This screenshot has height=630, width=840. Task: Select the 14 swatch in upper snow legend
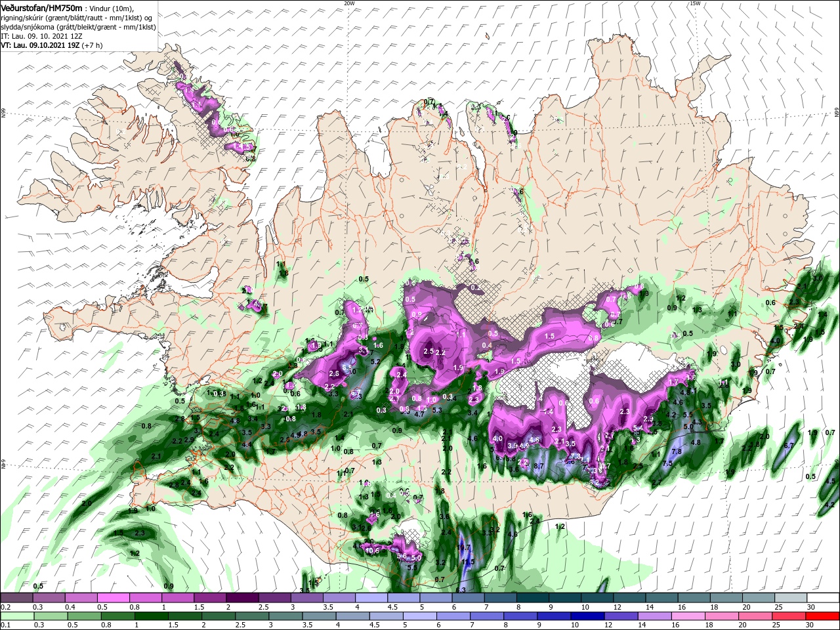[660, 598]
